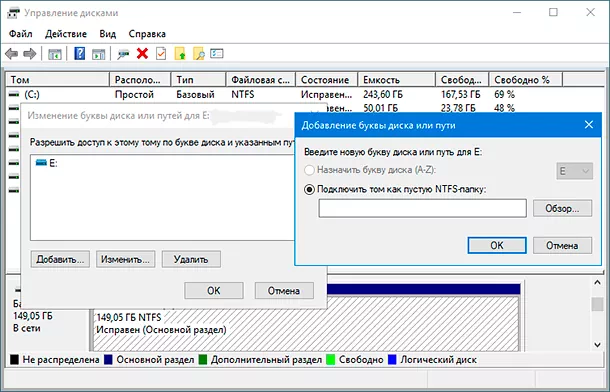This screenshot has height=392, width=610.
Task: Click the '48 %' free percent cell
Action: [x=504, y=108]
